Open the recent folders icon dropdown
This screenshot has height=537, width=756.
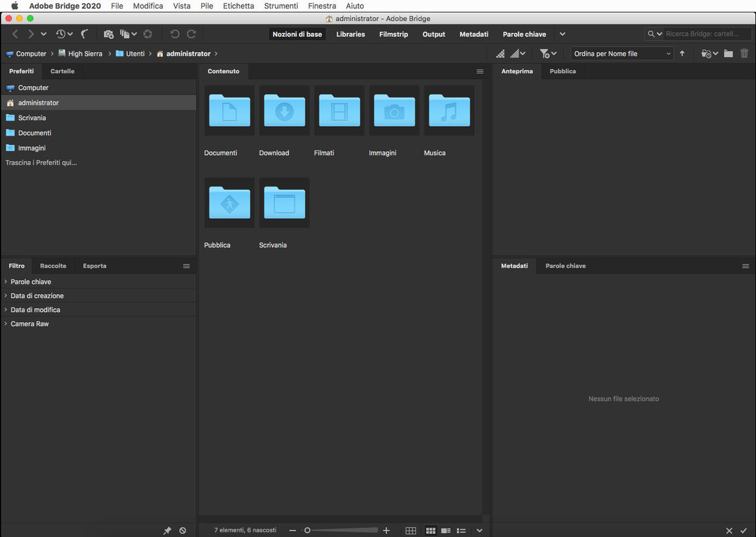click(x=710, y=54)
